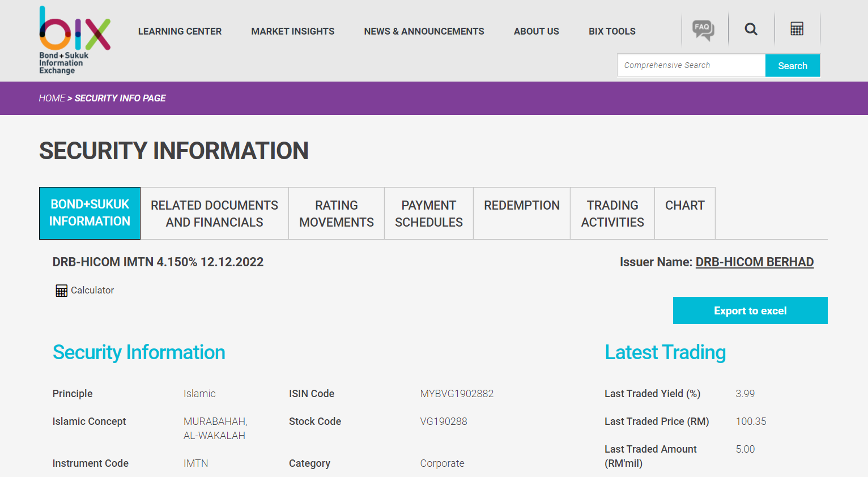The height and width of the screenshot is (477, 868).
Task: Switch to Redemption tab
Action: coord(522,214)
